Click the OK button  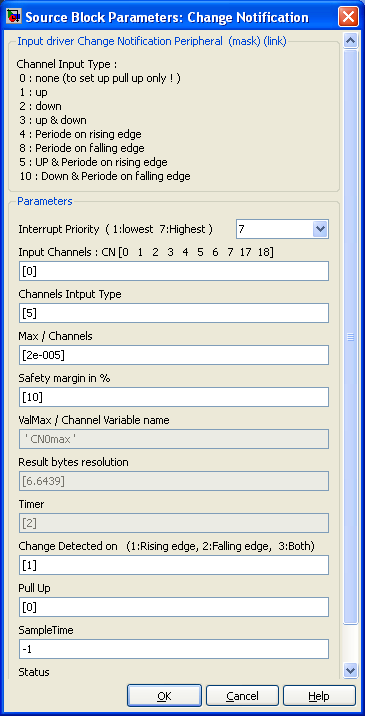click(164, 696)
